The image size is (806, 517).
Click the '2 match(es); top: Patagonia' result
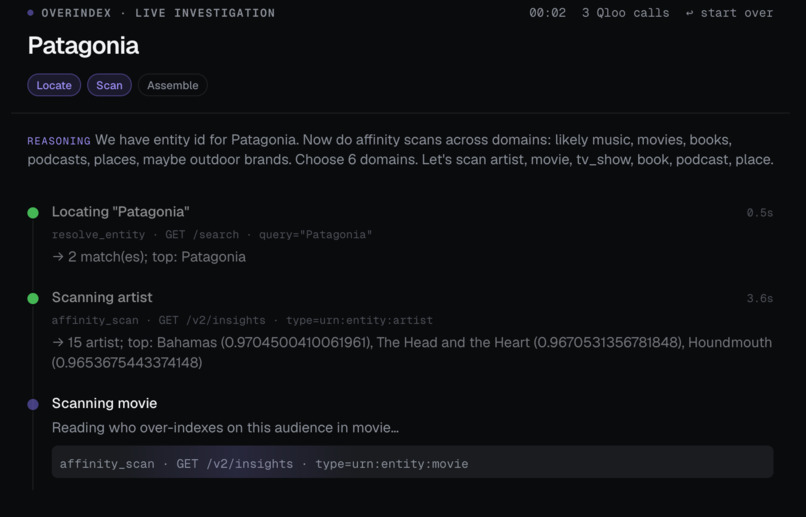[149, 257]
